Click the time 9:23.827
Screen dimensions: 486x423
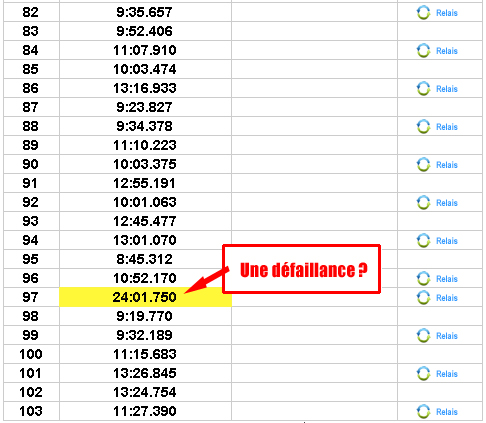(144, 107)
